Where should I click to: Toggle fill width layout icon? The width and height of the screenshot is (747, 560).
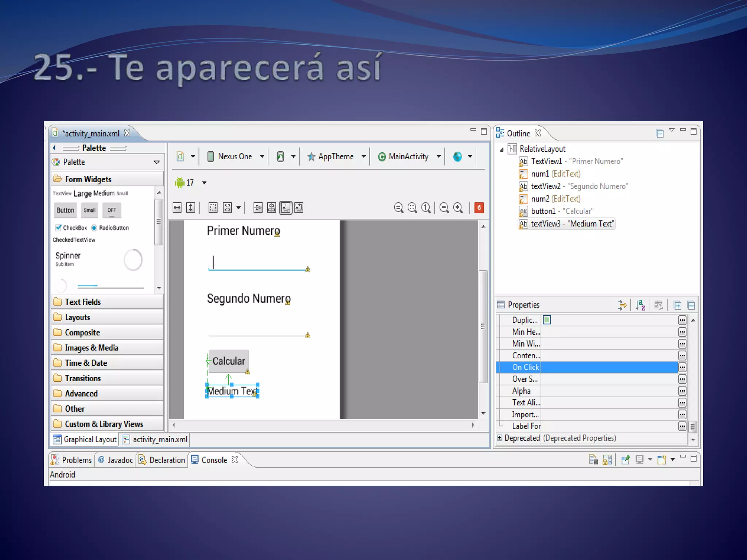(x=177, y=208)
